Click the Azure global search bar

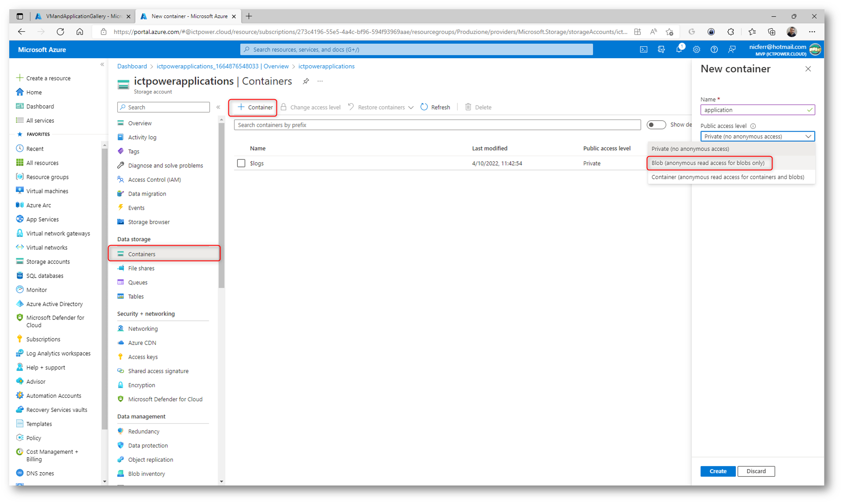416,50
